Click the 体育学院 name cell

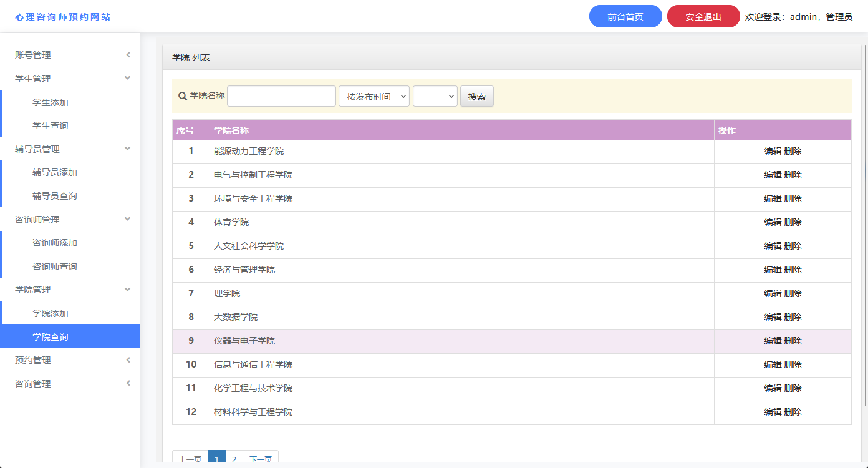[462, 222]
